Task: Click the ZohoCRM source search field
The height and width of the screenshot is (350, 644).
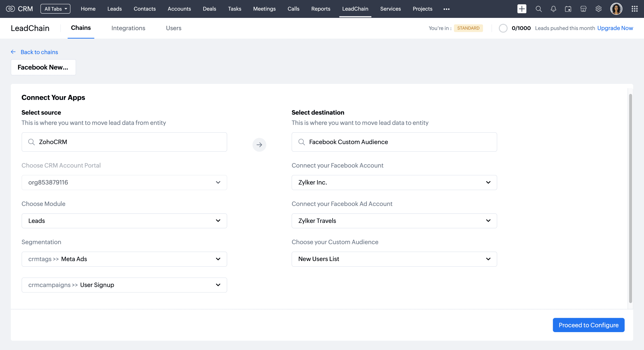Action: 124,142
